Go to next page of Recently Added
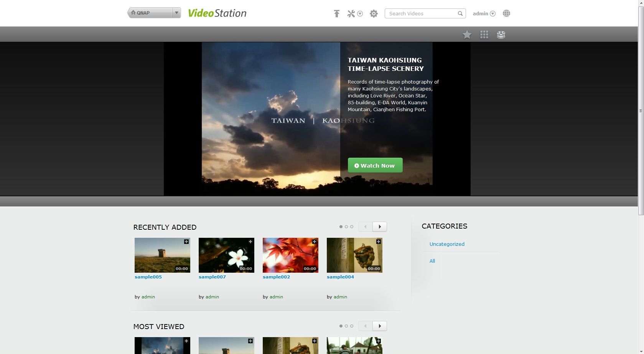The width and height of the screenshot is (644, 354). (x=380, y=227)
